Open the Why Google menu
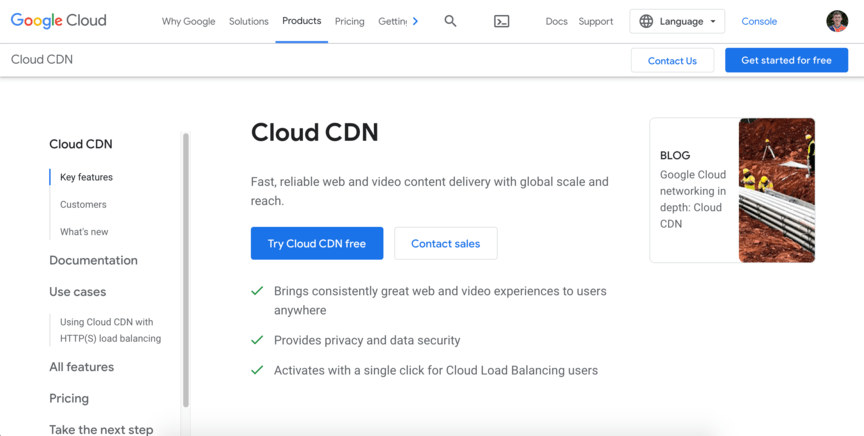Screen dimensions: 864x436 pyautogui.click(x=188, y=21)
